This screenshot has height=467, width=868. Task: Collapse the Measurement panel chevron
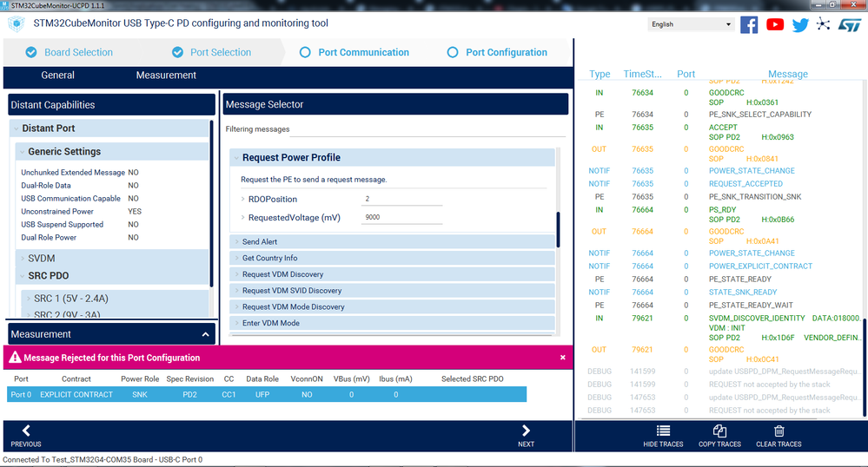coord(205,334)
